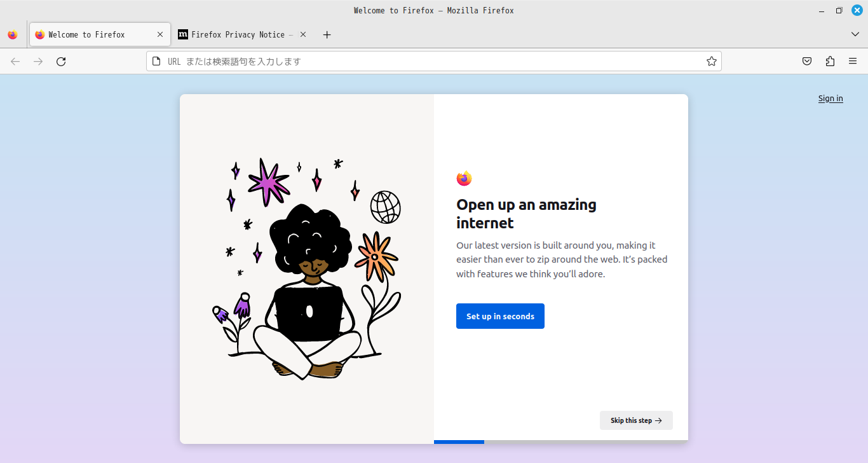
Task: Open the Extensions puzzle icon
Action: click(x=830, y=62)
